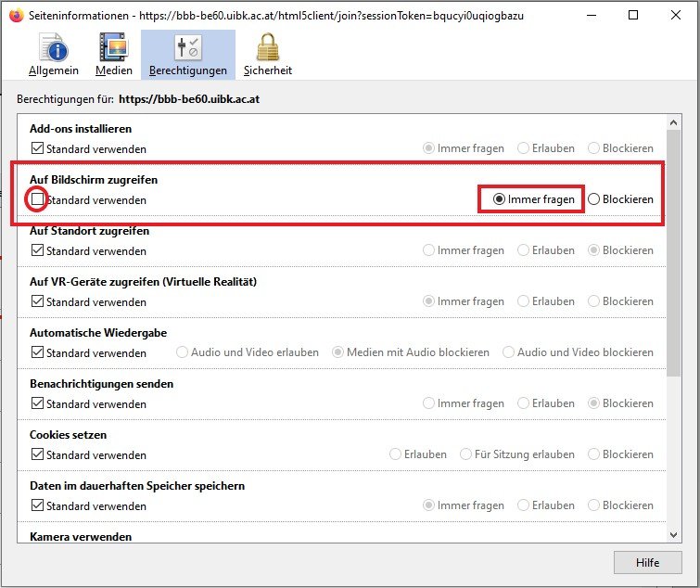Open the Medien film icon tab

114,46
